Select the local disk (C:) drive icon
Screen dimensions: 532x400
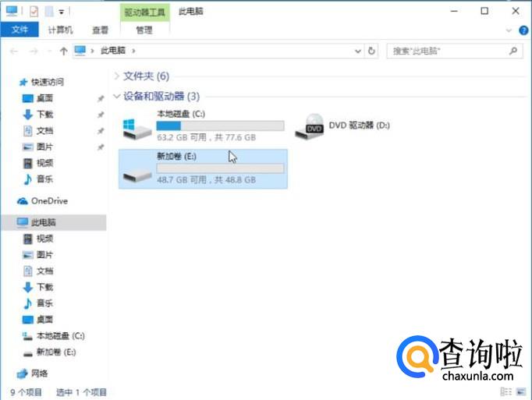pos(137,129)
